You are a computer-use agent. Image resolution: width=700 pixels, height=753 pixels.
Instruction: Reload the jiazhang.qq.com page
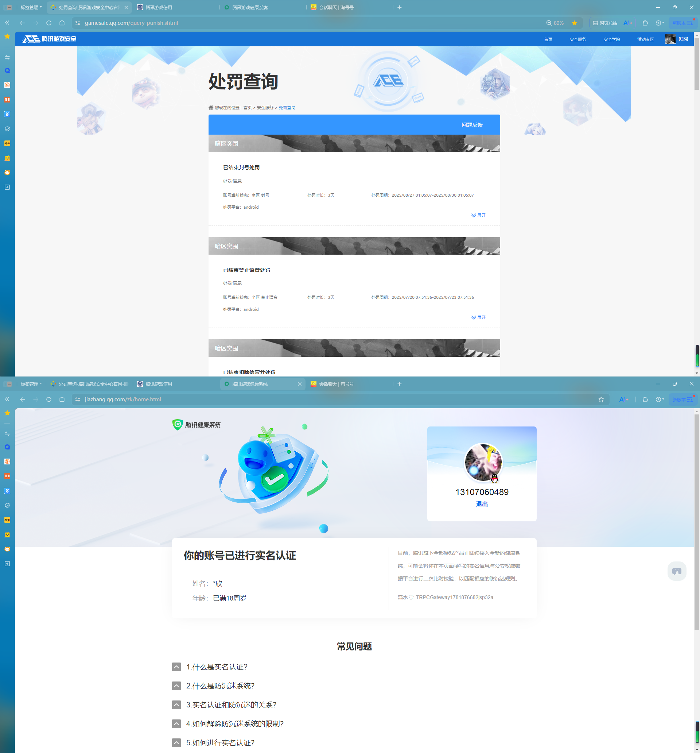pyautogui.click(x=49, y=399)
